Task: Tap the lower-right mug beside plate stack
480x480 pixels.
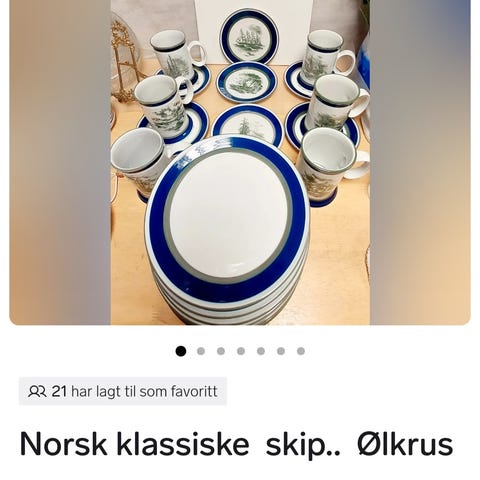Action: [x=330, y=163]
